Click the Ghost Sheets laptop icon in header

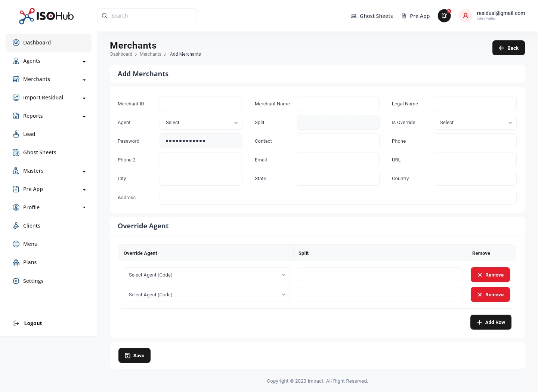[354, 16]
